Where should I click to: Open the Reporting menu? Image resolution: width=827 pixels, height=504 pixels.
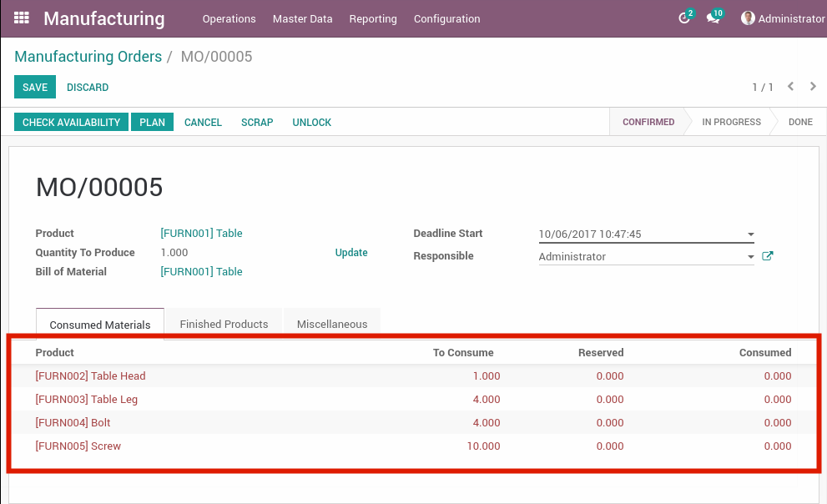(373, 19)
